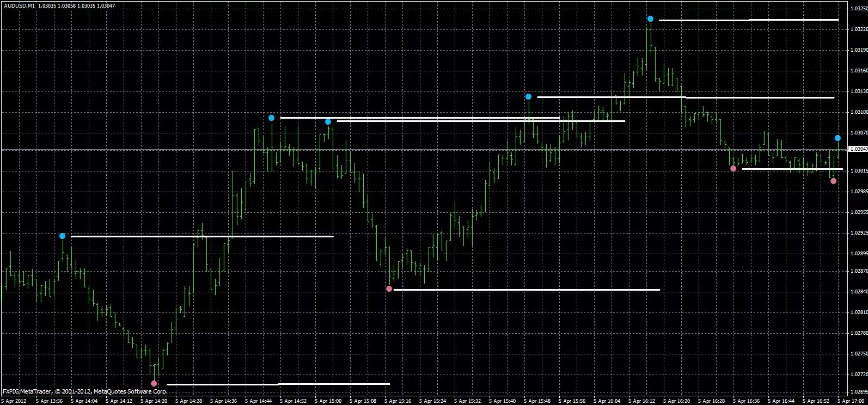Click the white line starting from the 15:03 blue dot
The height and width of the screenshot is (405, 868).
(x=481, y=121)
